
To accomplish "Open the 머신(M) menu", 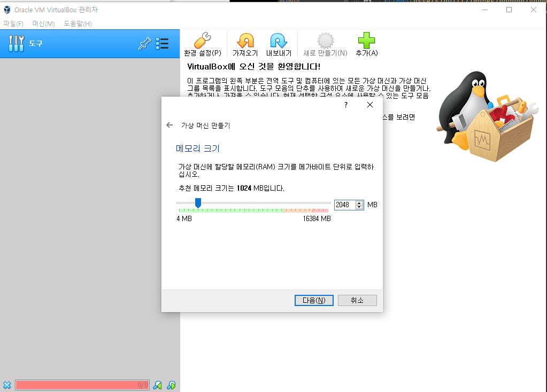I will coord(44,23).
